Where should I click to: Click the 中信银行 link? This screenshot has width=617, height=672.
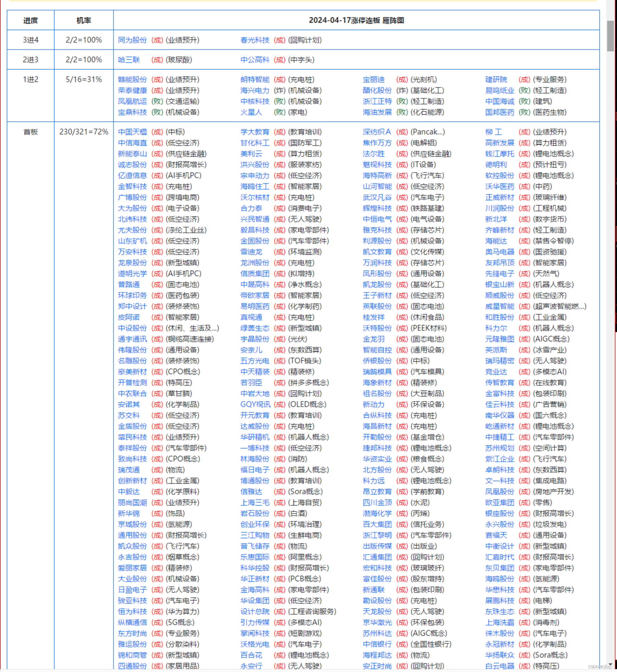click(x=377, y=644)
